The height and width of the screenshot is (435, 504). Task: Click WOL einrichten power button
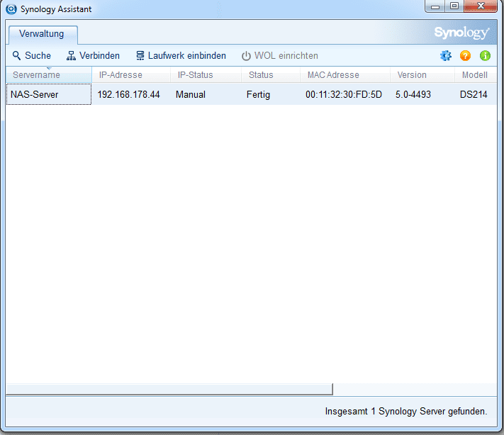click(279, 55)
